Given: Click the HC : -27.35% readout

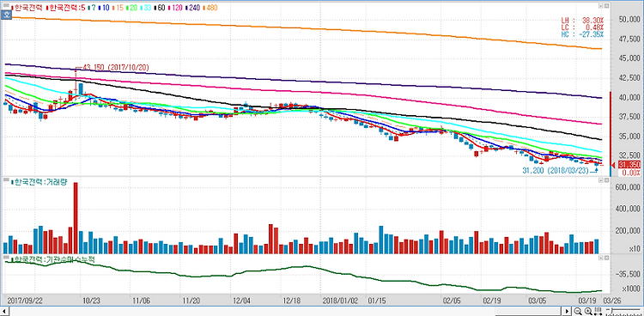Looking at the screenshot, I should point(582,34).
